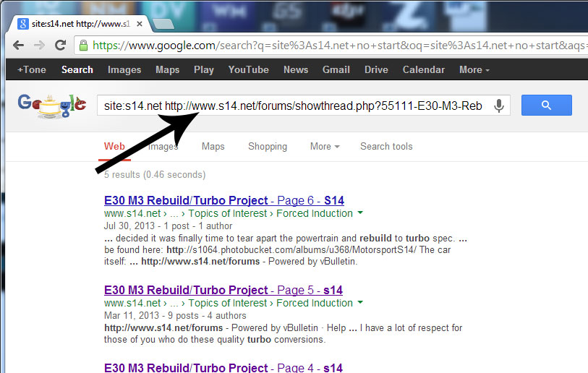Select the Web results tab
The width and height of the screenshot is (588, 373).
point(114,146)
